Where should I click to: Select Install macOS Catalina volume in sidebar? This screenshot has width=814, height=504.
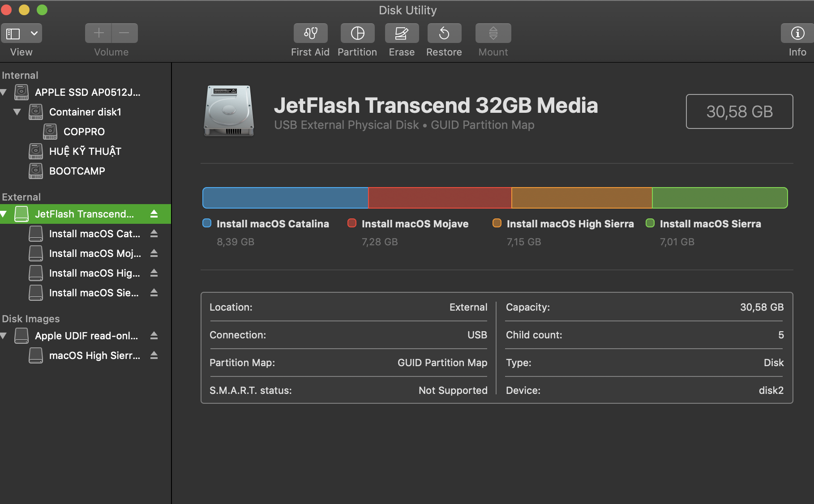[86, 234]
